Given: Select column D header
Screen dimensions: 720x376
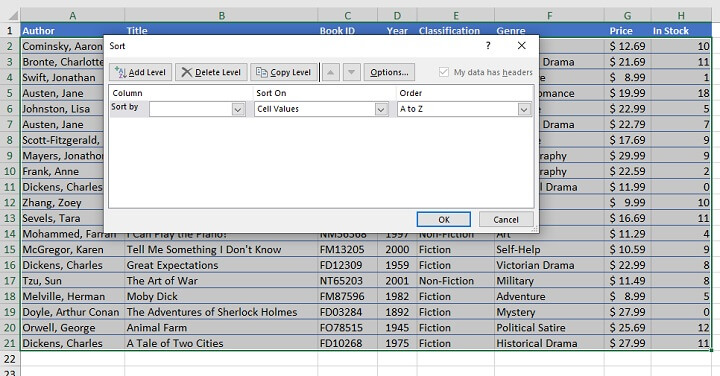Looking at the screenshot, I should pyautogui.click(x=397, y=16).
